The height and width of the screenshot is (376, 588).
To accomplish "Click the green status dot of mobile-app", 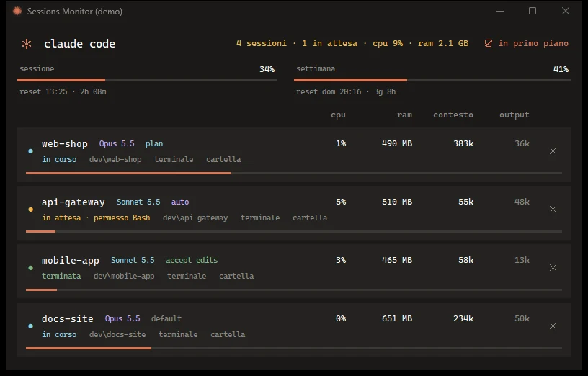I will click(31, 268).
